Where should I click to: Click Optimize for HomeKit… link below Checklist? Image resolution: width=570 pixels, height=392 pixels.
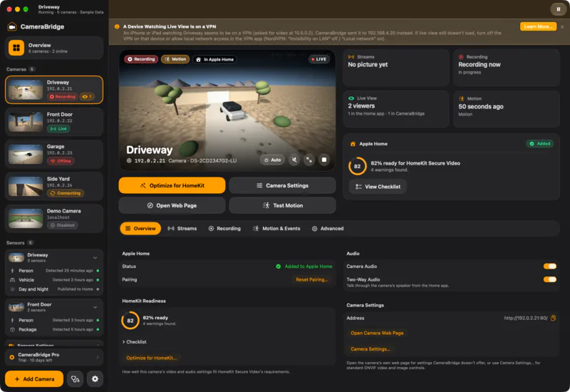click(152, 359)
